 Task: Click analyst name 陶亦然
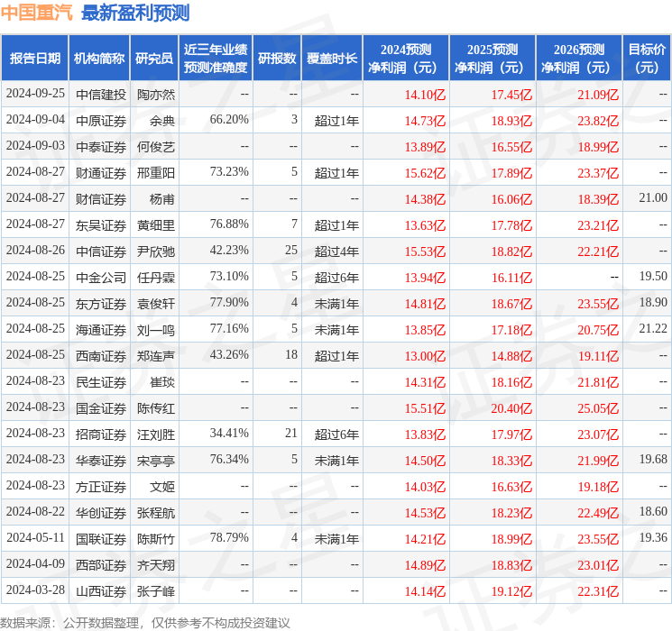point(156,95)
